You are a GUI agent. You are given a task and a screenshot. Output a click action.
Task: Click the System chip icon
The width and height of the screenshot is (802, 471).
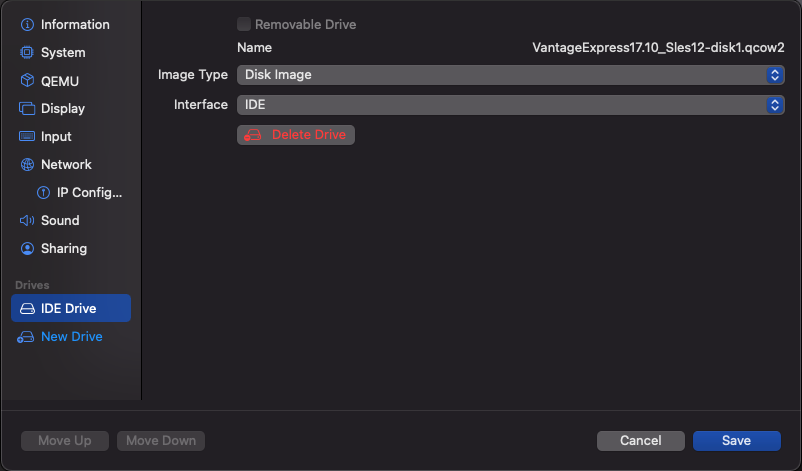click(x=27, y=52)
